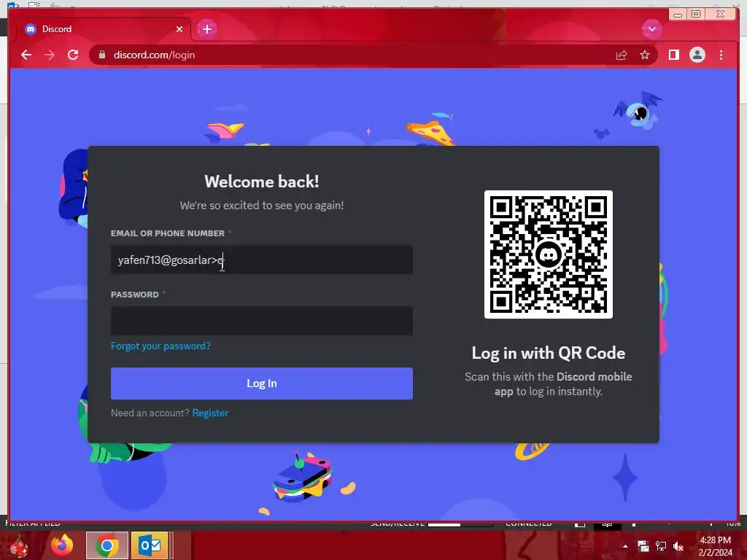Image resolution: width=747 pixels, height=560 pixels.
Task: Click the Welcome back! heading
Action: 262,182
